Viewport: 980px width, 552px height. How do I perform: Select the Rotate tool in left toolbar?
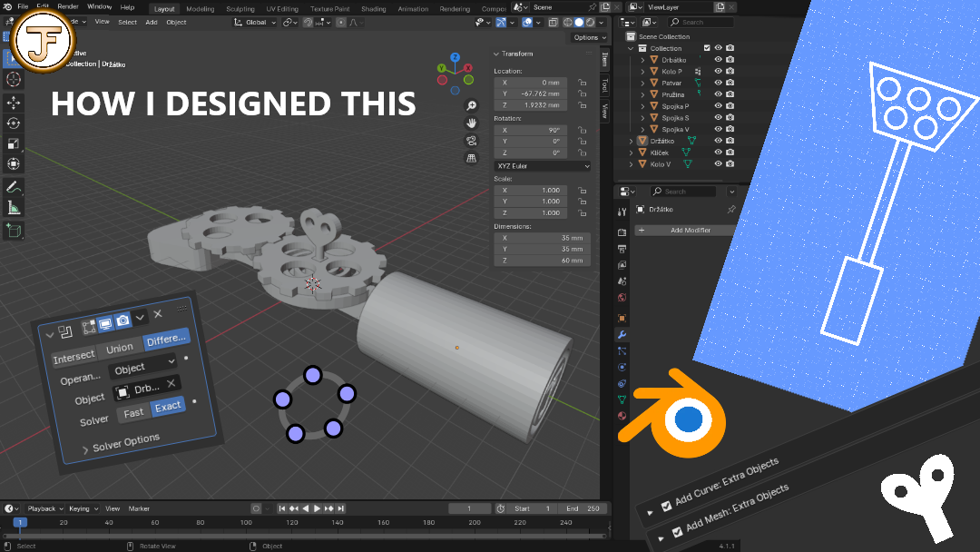click(x=13, y=123)
